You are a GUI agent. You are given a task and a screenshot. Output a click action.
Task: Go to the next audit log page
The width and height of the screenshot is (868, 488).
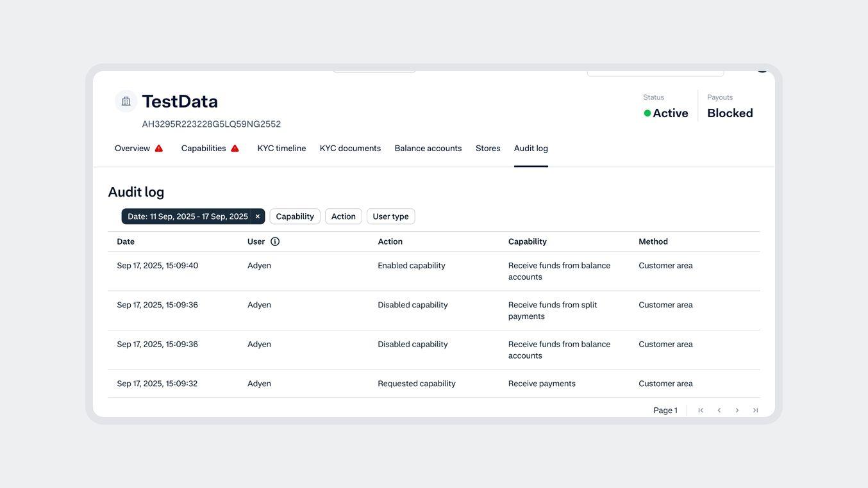[x=737, y=411]
